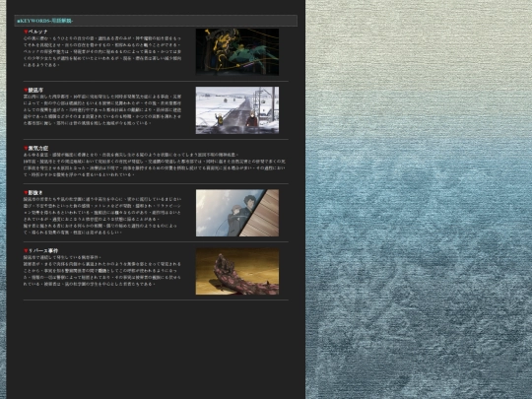Open the 影抜き two characters thumbnail
This screenshot has height=399, width=532.
pos(237,213)
